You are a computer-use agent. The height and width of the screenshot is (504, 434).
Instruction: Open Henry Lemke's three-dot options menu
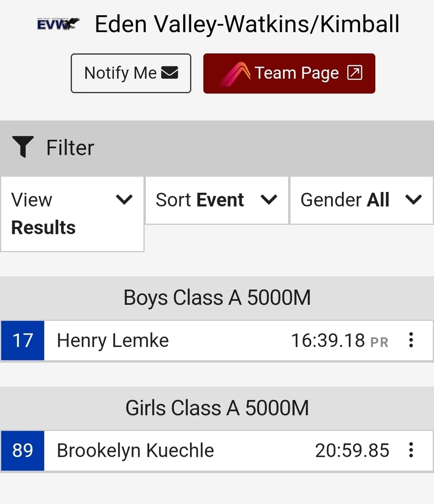pyautogui.click(x=411, y=340)
